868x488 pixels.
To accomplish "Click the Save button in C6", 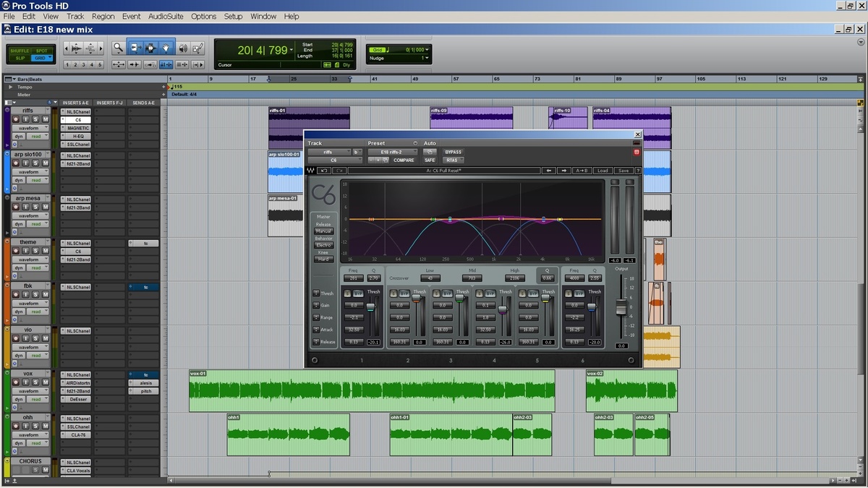I will pos(623,171).
